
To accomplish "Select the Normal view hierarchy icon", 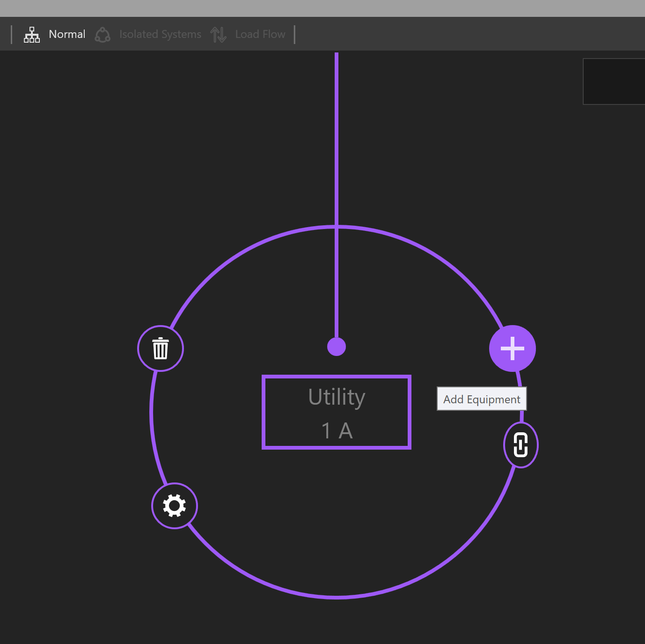I will [x=32, y=35].
